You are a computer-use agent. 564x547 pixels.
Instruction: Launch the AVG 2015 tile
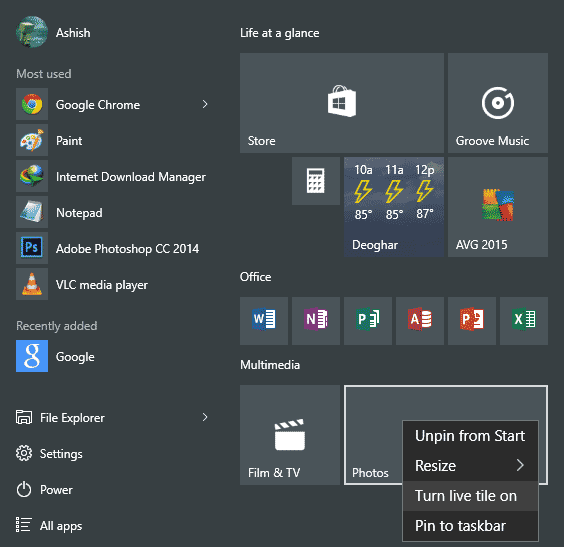point(498,207)
